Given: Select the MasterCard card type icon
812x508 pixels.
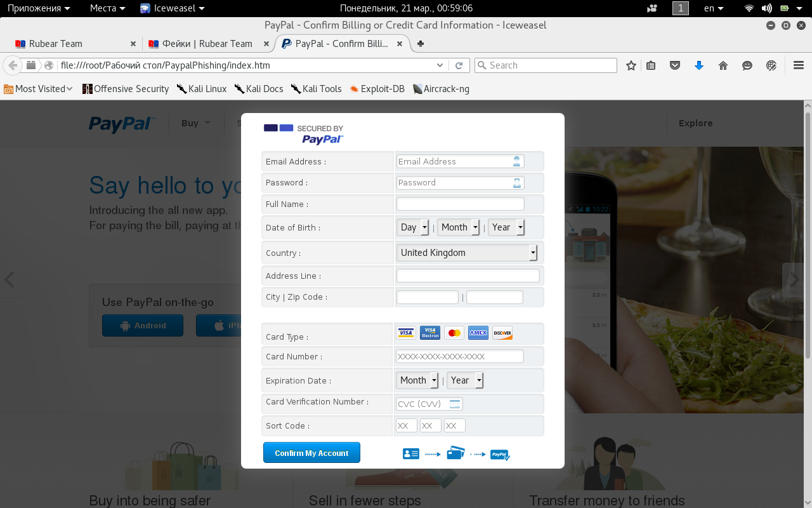Looking at the screenshot, I should [x=454, y=333].
